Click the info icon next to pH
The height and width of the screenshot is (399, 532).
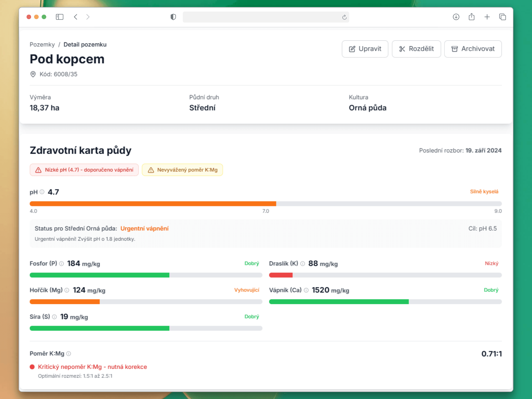click(42, 192)
